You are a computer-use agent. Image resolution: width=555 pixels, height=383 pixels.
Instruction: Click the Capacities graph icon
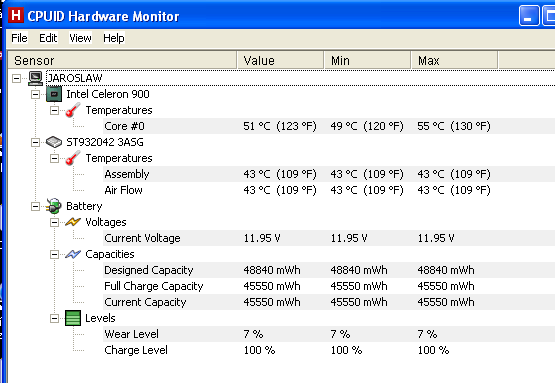pyautogui.click(x=73, y=254)
